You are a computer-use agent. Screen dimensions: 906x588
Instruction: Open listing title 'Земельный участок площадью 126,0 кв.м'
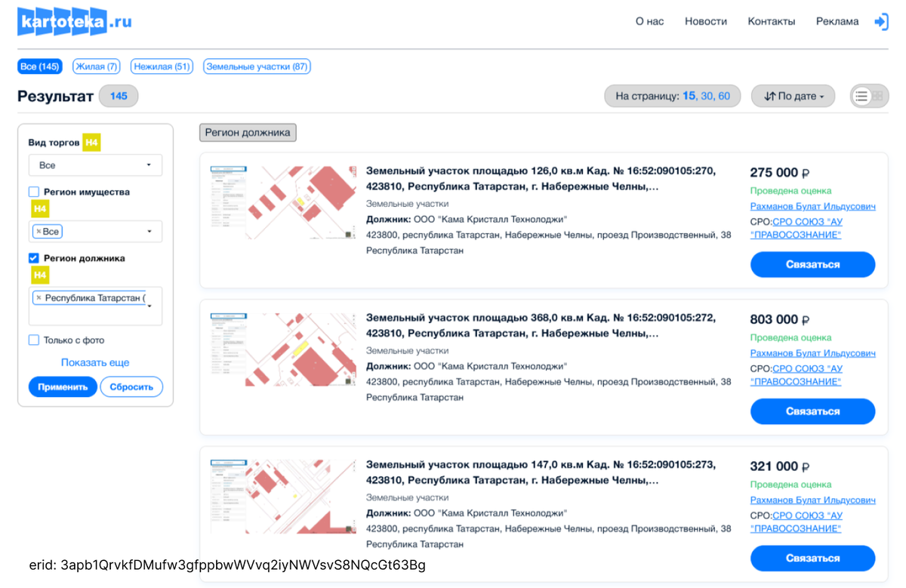pyautogui.click(x=541, y=178)
